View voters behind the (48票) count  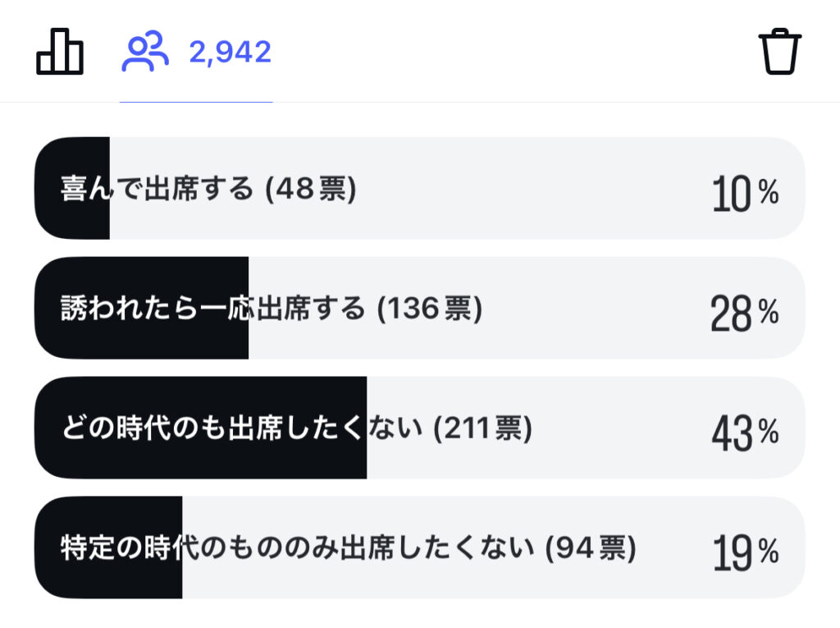(311, 189)
